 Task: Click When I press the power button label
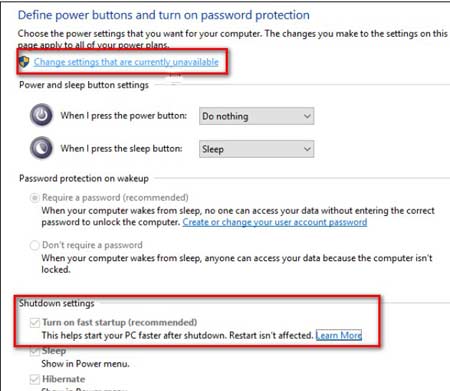click(x=124, y=116)
